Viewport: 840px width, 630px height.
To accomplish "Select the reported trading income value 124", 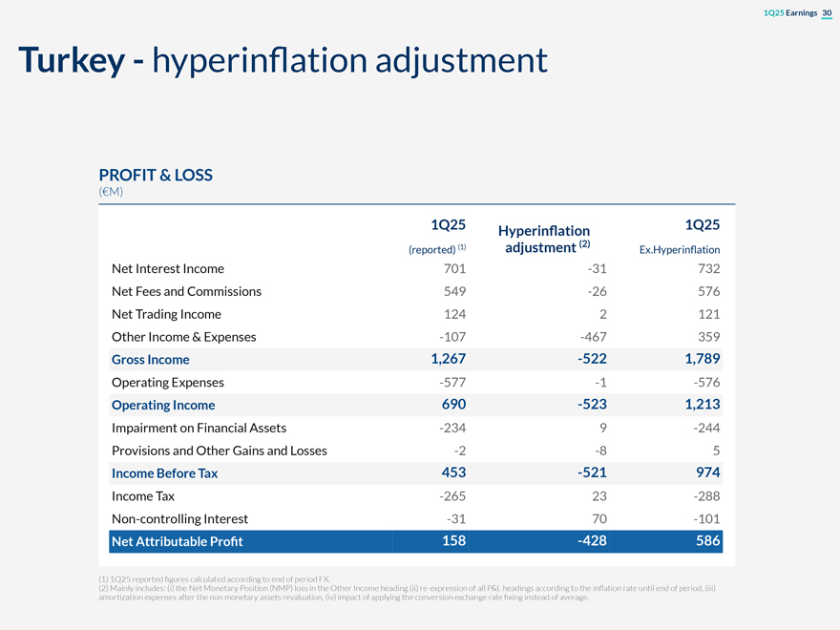I will point(454,314).
